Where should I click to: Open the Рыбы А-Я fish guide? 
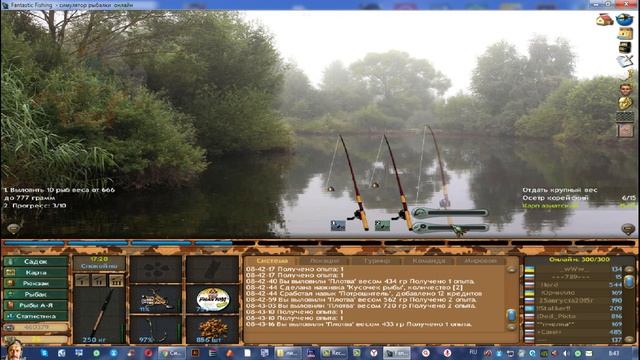tap(36, 305)
